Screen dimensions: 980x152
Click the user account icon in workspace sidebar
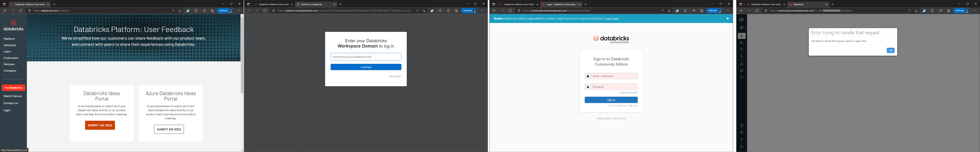click(x=741, y=139)
